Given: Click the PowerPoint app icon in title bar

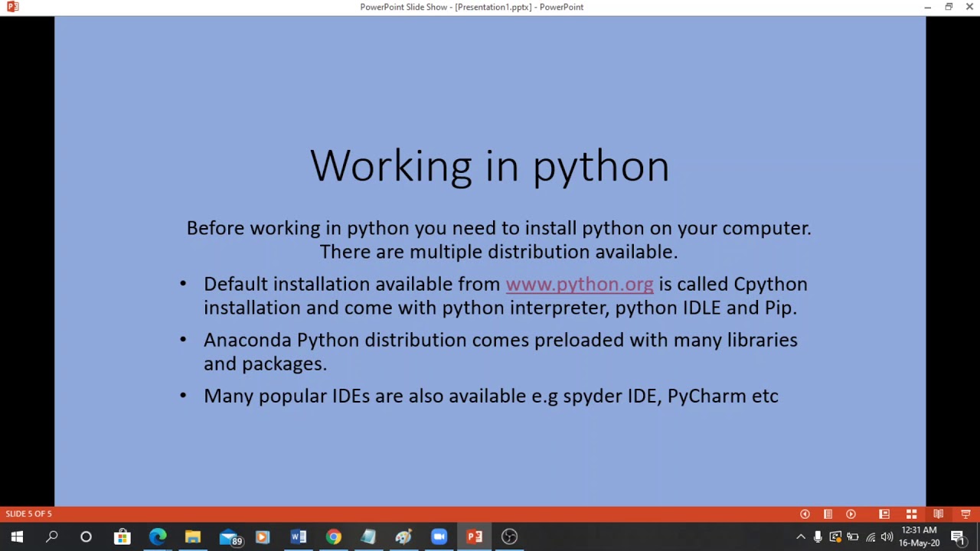Looking at the screenshot, I should coord(12,7).
